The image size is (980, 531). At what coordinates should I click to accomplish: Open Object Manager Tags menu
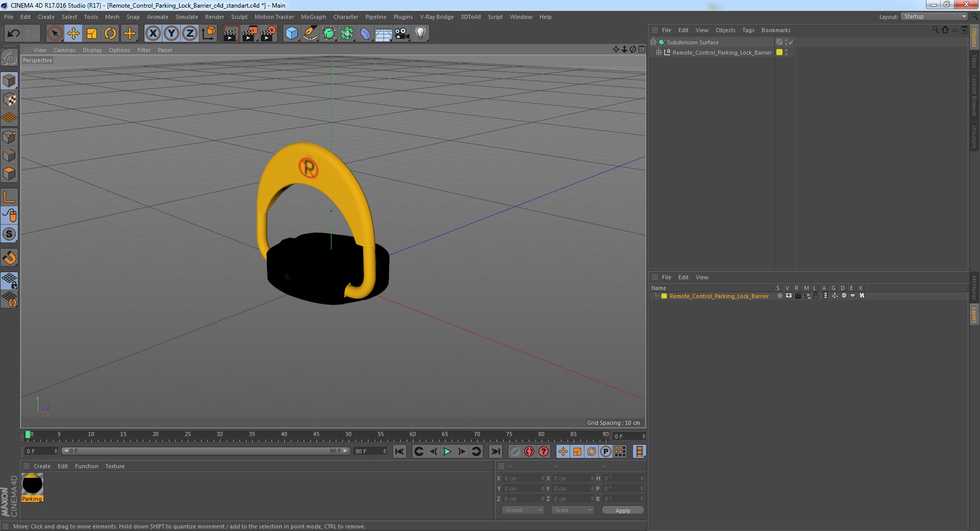(748, 30)
